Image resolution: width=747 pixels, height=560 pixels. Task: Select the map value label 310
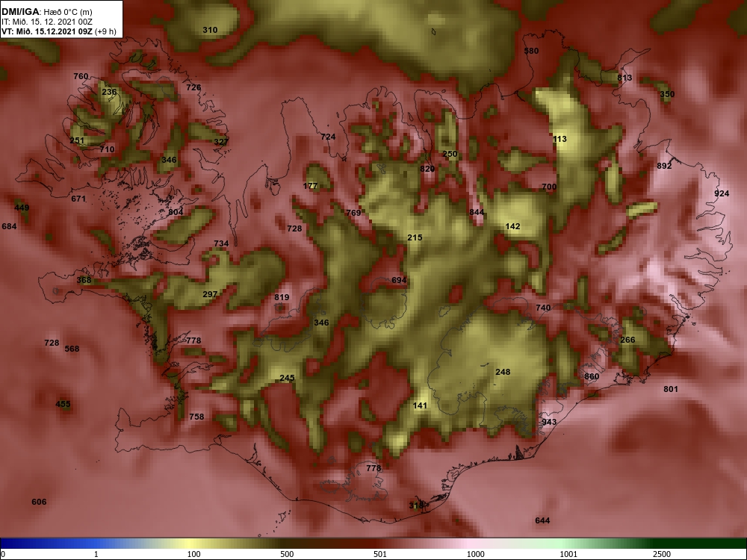tap(210, 30)
